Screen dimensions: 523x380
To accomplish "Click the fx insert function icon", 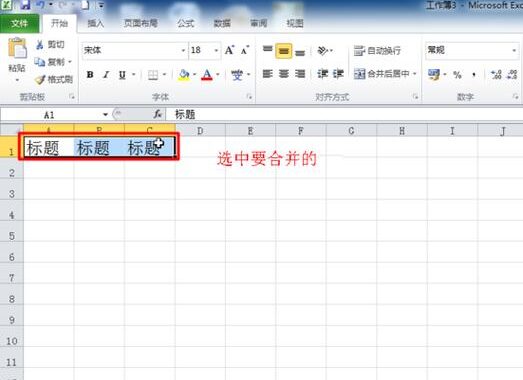I will coord(157,115).
